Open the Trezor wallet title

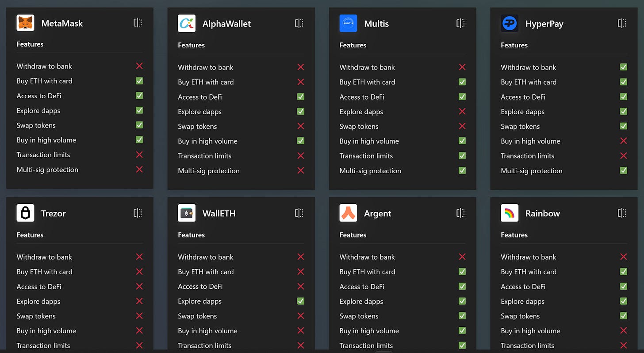pos(54,213)
